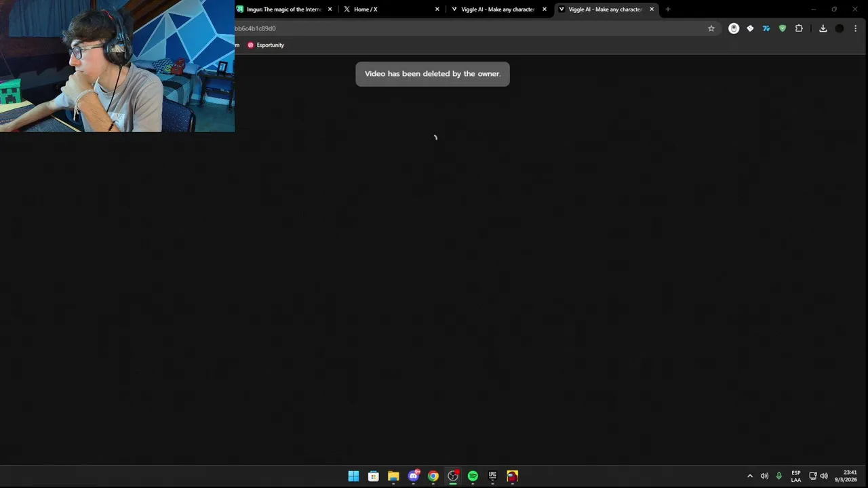Open Discord from the taskbar

coord(414,476)
